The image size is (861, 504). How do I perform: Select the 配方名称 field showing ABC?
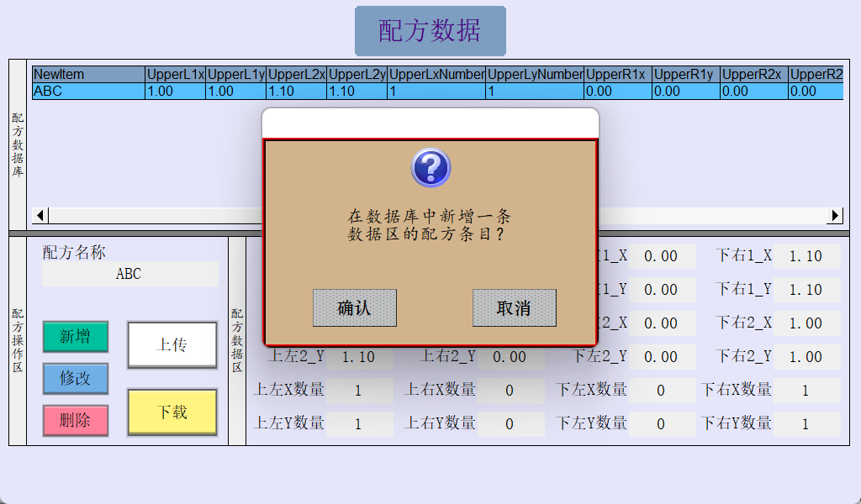[129, 274]
